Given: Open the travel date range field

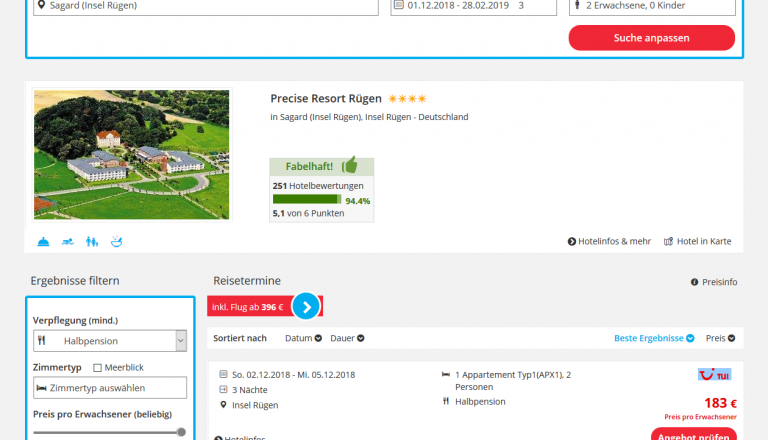Looking at the screenshot, I should coord(473,6).
